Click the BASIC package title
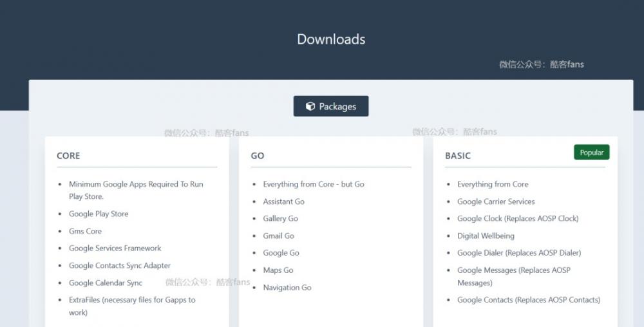This screenshot has width=644, height=327. click(x=457, y=156)
